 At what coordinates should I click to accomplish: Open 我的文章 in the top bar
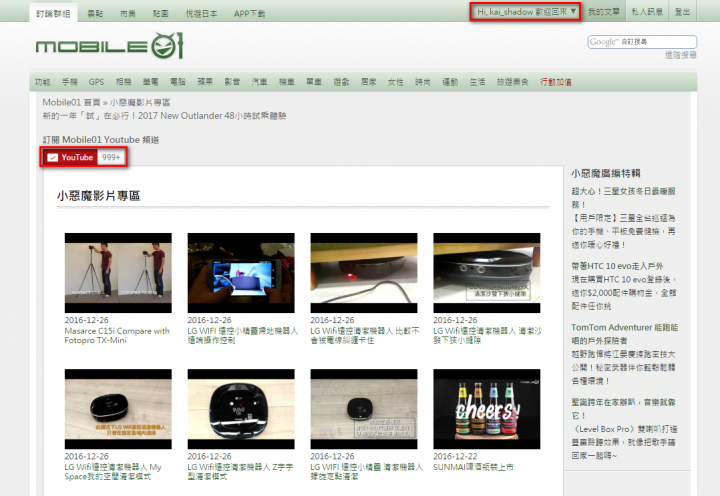click(603, 12)
